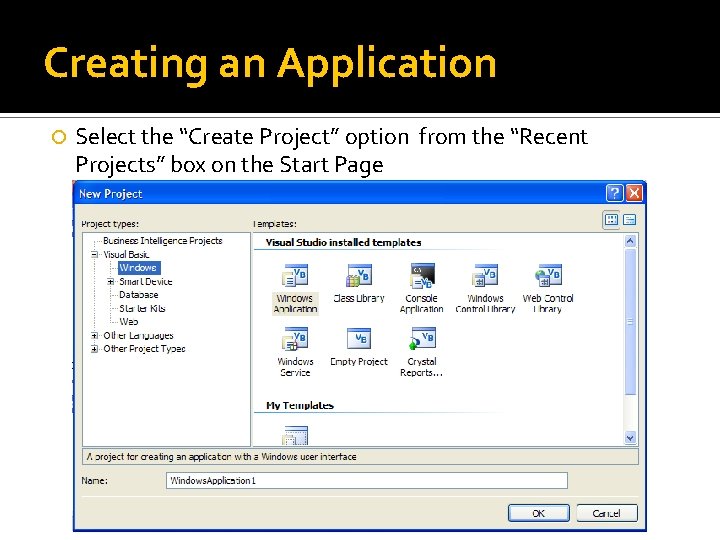Viewport: 720px width, 540px height.
Task: Select the Starter Kits project type
Action: click(x=142, y=308)
